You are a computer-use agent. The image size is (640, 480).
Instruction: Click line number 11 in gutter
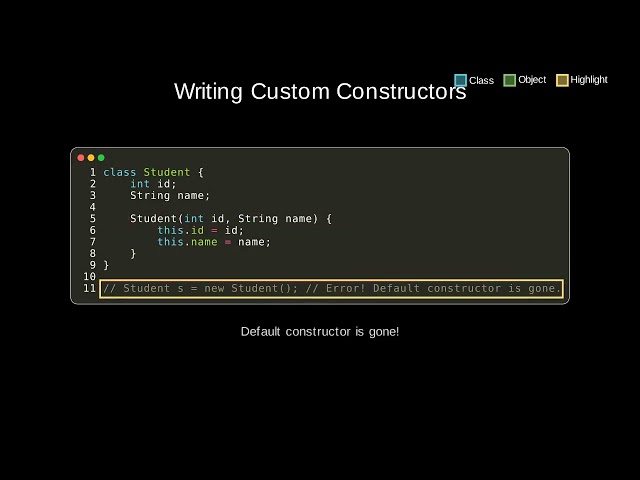pos(89,289)
